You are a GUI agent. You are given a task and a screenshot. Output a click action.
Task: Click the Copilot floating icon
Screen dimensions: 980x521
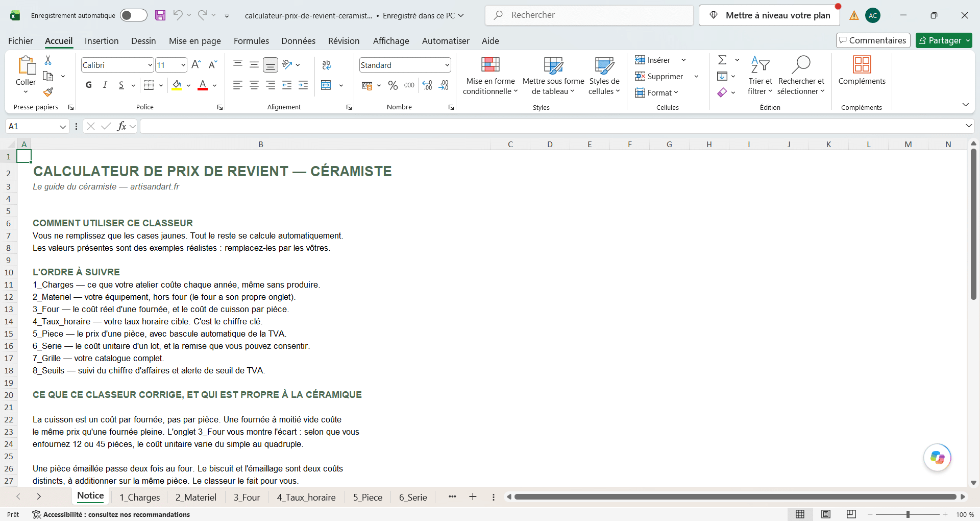click(x=938, y=458)
